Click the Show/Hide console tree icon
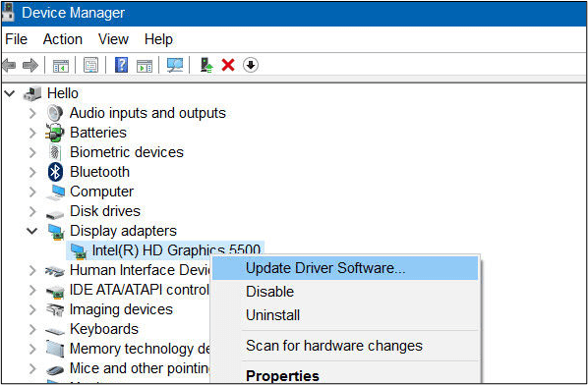 coord(61,66)
